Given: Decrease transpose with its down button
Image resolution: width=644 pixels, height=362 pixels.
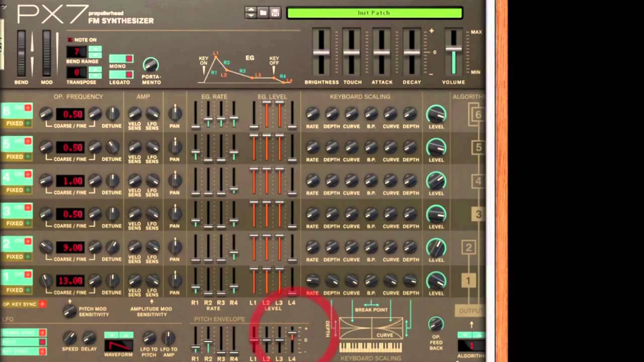Looking at the screenshot, I should tap(95, 75).
